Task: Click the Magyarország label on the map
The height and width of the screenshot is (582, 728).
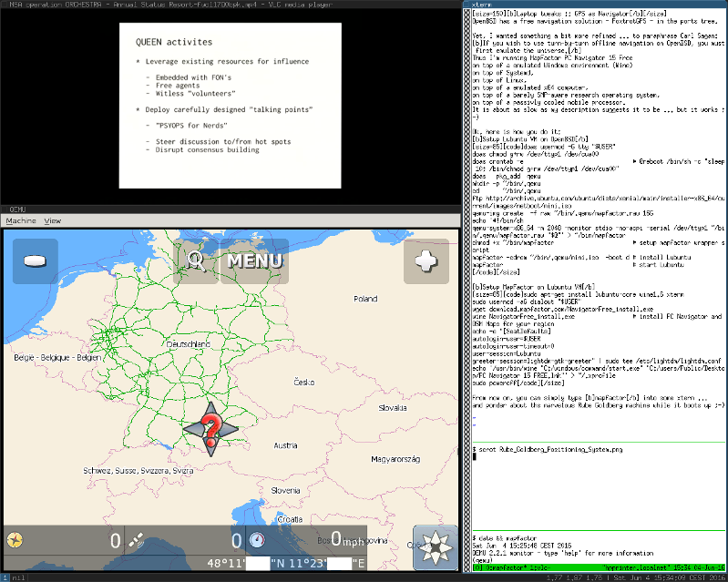Action: (395, 459)
